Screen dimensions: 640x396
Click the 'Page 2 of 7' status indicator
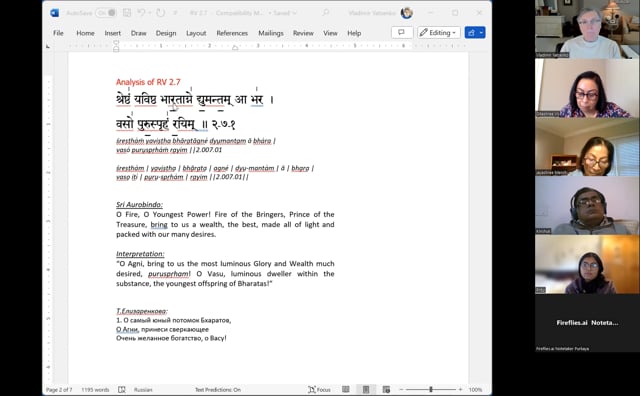pos(59,389)
